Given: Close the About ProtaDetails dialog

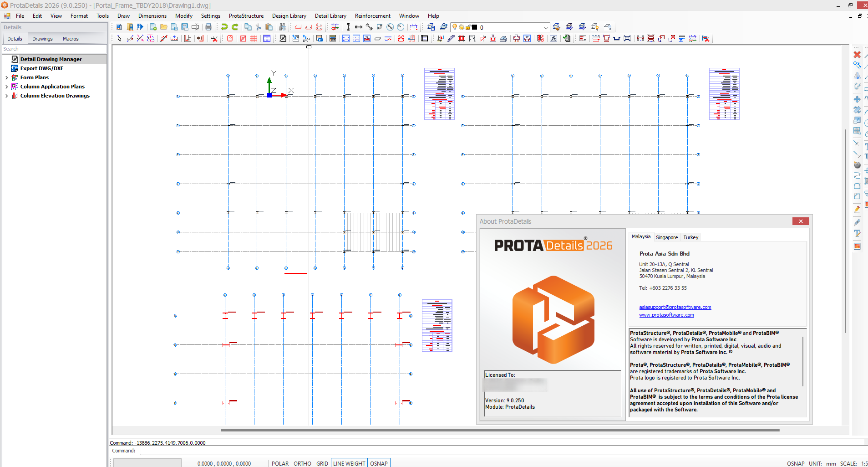Looking at the screenshot, I should pyautogui.click(x=801, y=221).
